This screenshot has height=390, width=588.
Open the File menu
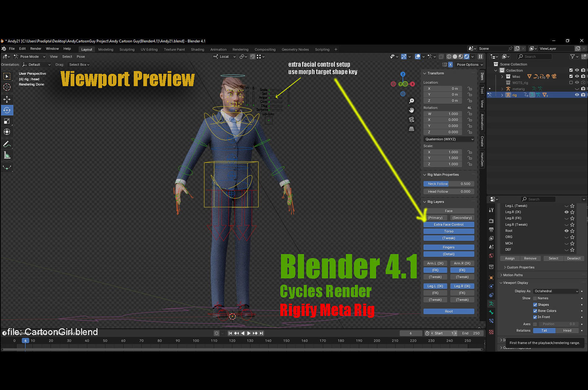coord(12,49)
